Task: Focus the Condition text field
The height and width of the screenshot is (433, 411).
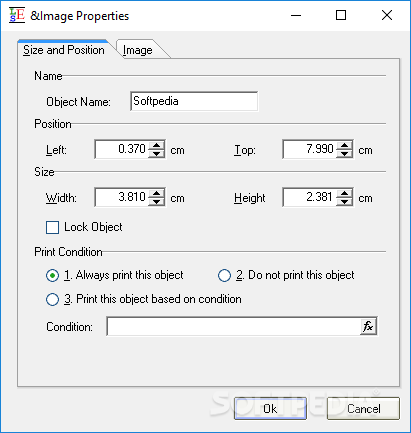Action: [x=234, y=326]
